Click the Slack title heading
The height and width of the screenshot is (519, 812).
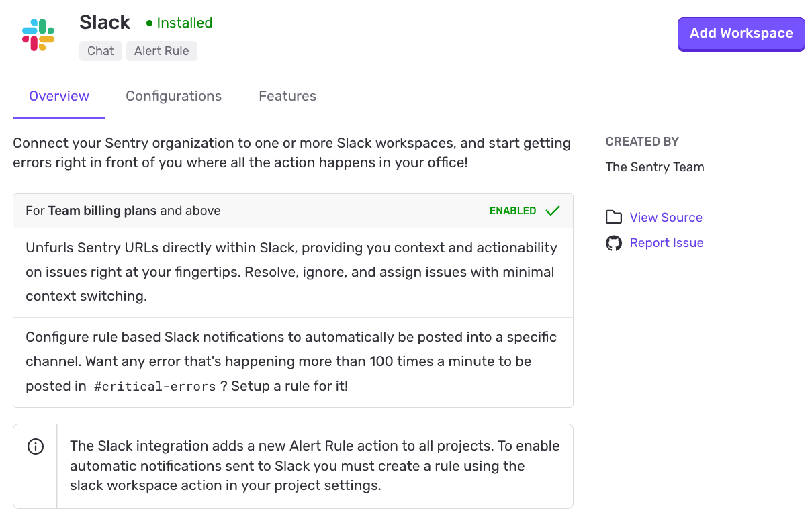click(105, 22)
